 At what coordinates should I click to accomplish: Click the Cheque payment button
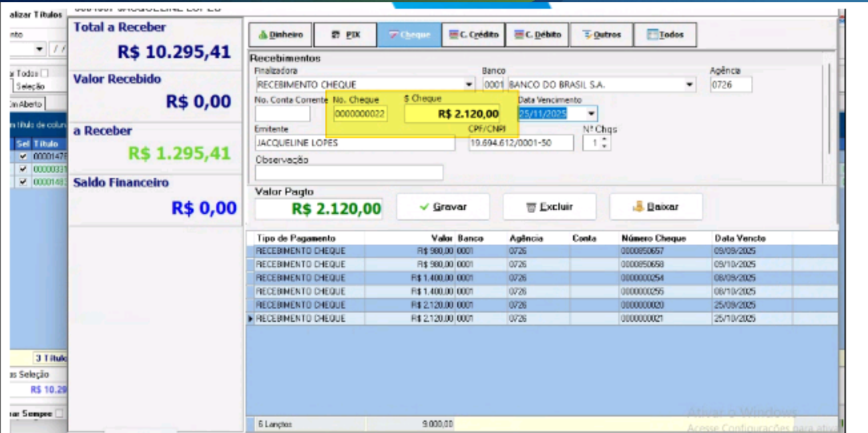pyautogui.click(x=409, y=35)
